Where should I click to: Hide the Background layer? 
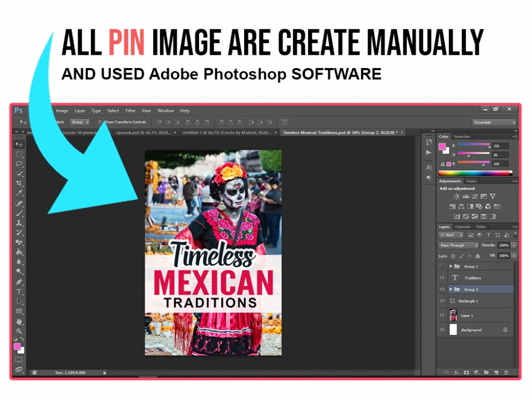click(x=442, y=330)
